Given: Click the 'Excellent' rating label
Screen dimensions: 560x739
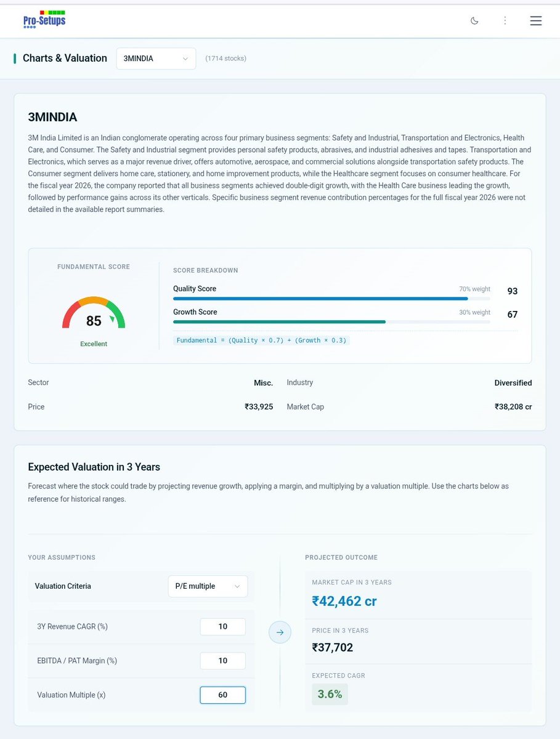Looking at the screenshot, I should [94, 344].
